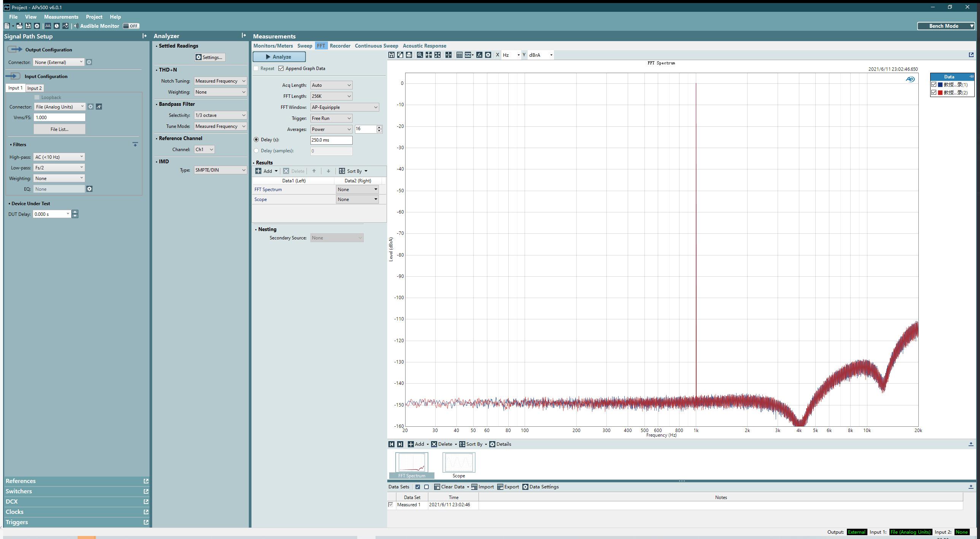Click the print graph icon
The width and height of the screenshot is (980, 539).
[409, 55]
